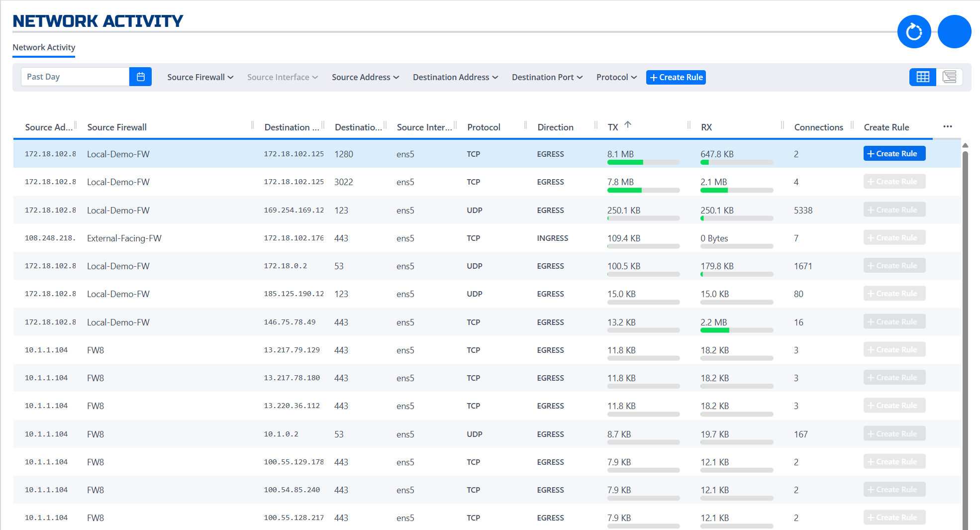The image size is (980, 530).
Task: Expand the Protocol filter
Action: [x=616, y=77]
